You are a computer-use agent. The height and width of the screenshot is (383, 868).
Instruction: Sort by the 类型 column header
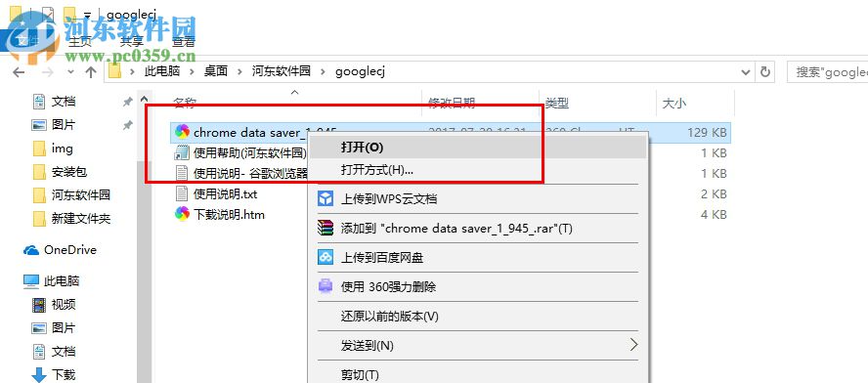[x=557, y=103]
